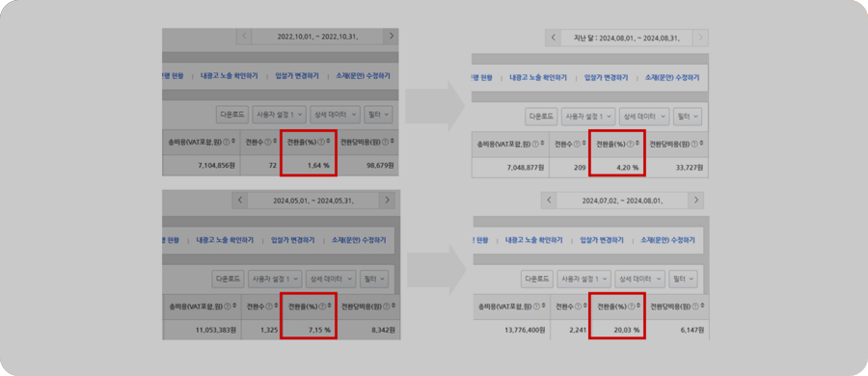Click help icon beside 전환당비용(원) in 2022.10 panel

click(386, 142)
